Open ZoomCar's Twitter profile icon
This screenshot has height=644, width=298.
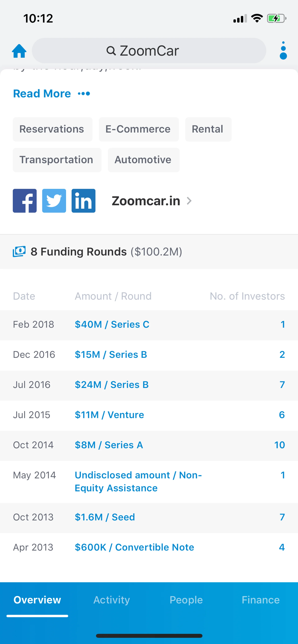click(54, 201)
